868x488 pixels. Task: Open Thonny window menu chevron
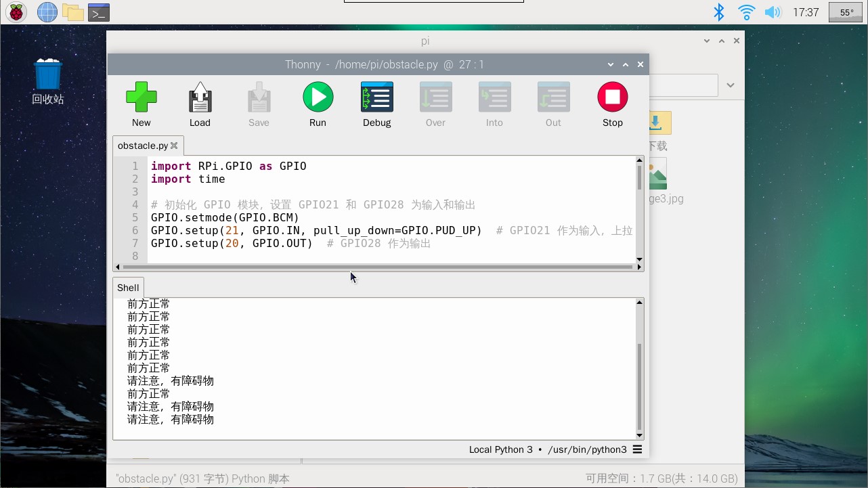[x=611, y=65]
